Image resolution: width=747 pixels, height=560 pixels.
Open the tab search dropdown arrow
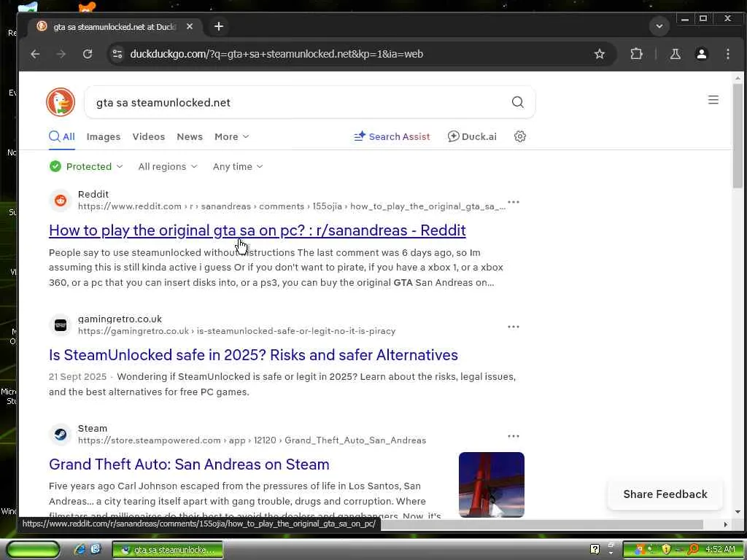tap(659, 26)
